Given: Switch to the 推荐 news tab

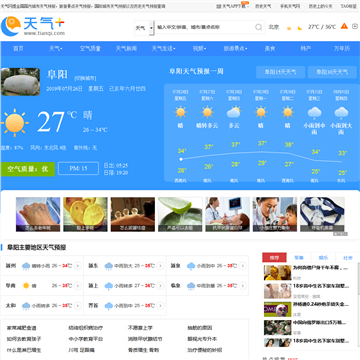Looking at the screenshot, I should pos(274,258).
